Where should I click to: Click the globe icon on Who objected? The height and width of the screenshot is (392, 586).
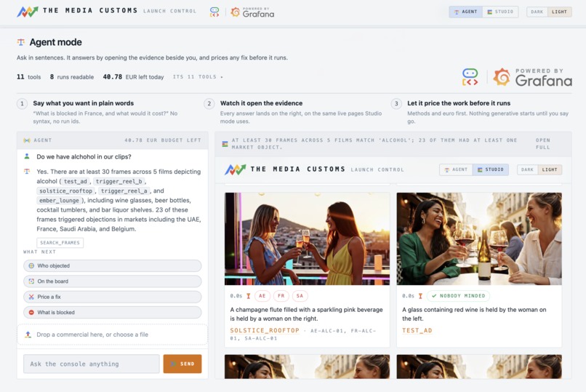tap(31, 265)
